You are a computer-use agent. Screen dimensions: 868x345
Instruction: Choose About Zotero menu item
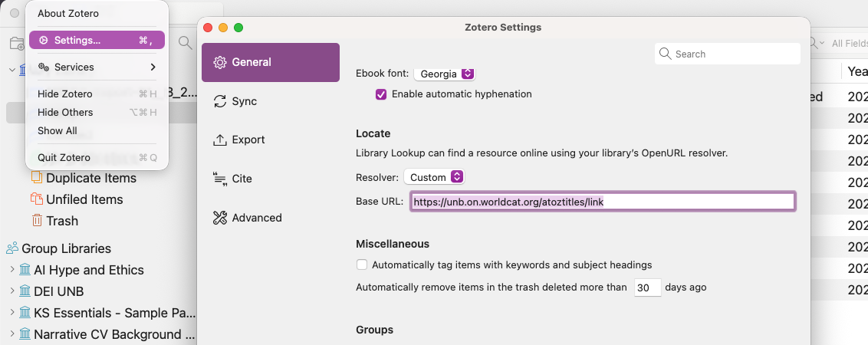tap(68, 13)
